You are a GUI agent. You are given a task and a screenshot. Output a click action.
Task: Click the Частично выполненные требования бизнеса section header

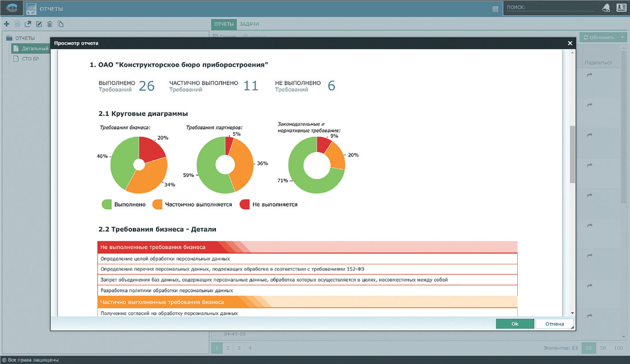307,302
